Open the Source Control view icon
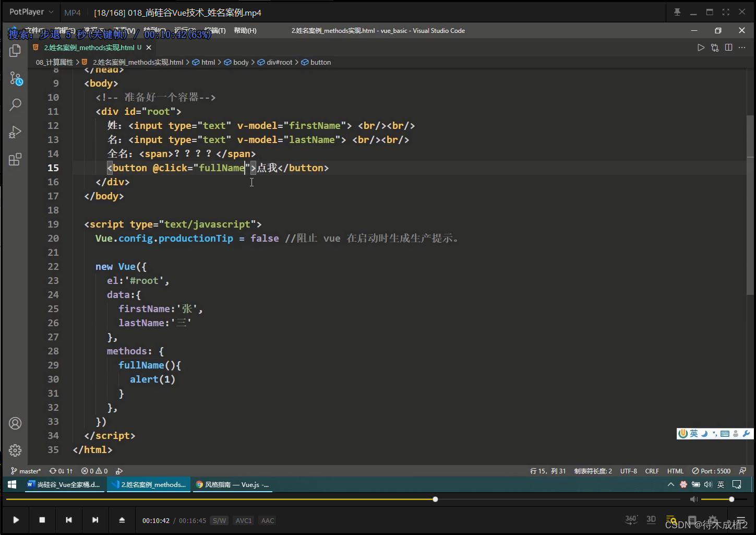 [16, 79]
